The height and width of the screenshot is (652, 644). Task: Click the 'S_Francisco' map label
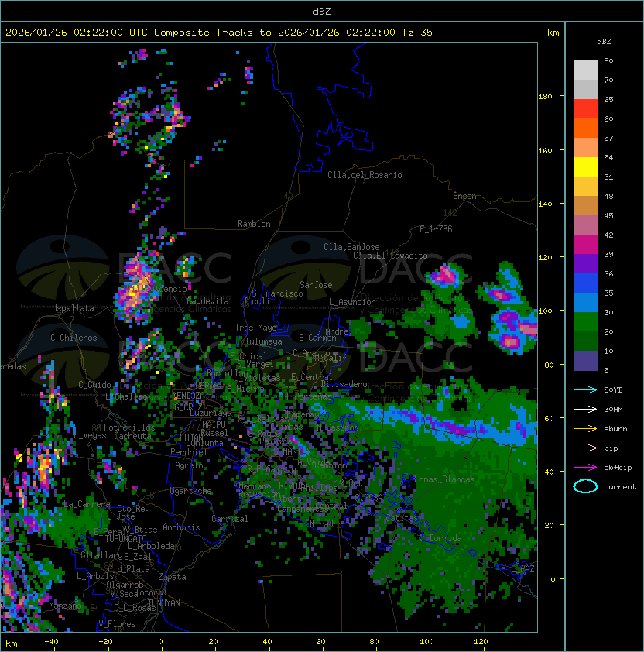277,293
